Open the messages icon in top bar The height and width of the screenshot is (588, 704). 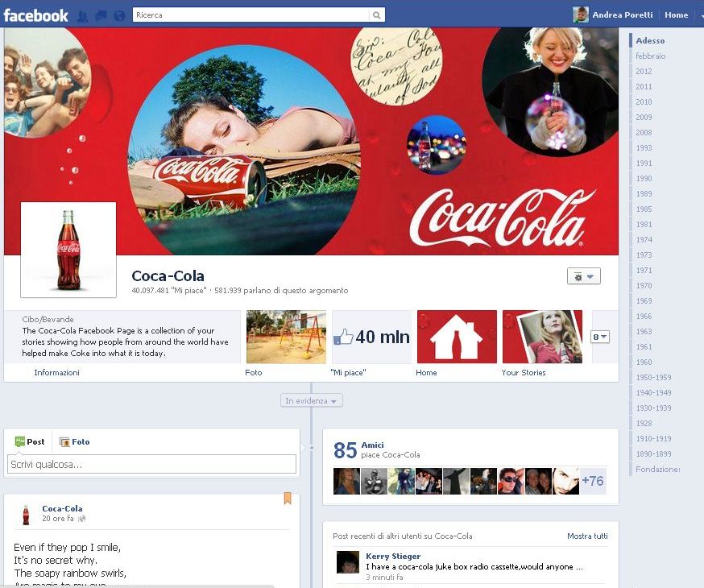[101, 16]
